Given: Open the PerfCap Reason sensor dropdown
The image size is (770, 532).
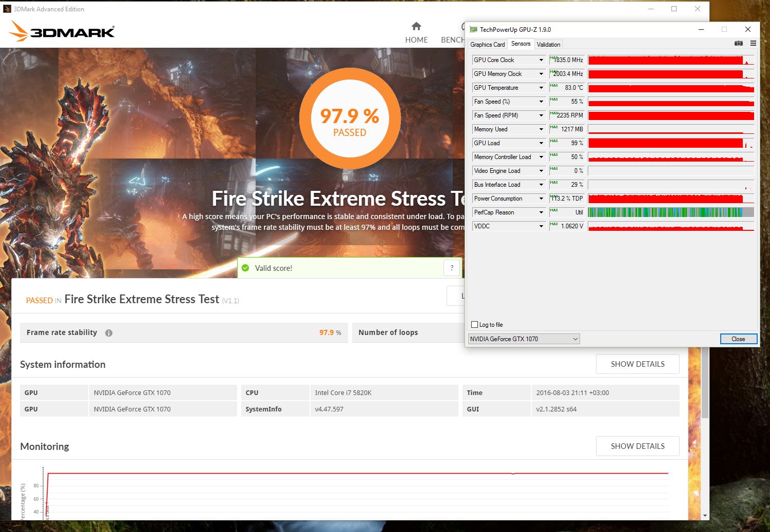Looking at the screenshot, I should 541,212.
